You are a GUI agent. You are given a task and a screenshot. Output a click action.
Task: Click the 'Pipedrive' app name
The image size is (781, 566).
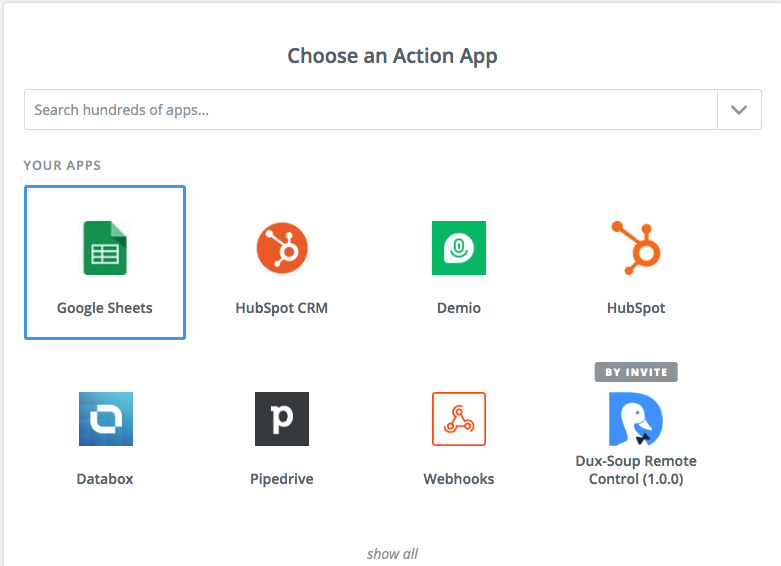[x=282, y=479]
